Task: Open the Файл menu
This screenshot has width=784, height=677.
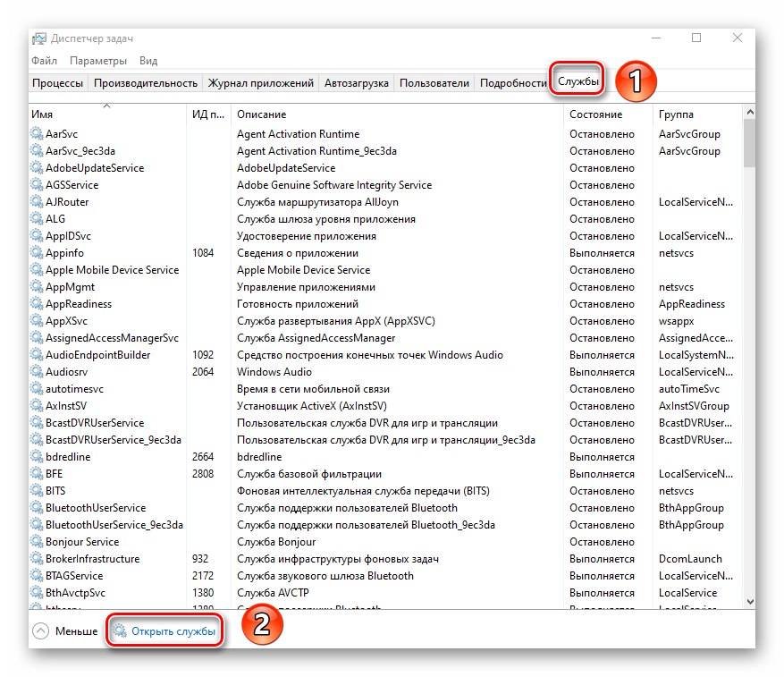Action: click(43, 61)
